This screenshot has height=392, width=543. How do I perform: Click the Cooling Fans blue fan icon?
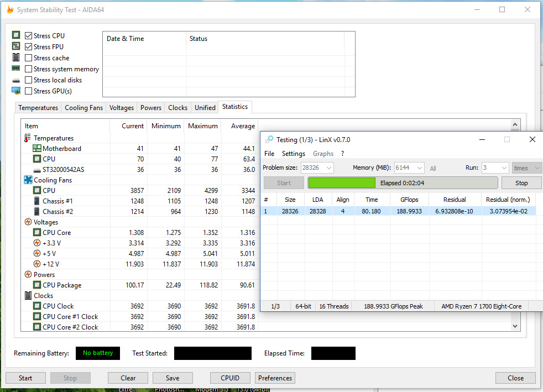[x=28, y=180]
